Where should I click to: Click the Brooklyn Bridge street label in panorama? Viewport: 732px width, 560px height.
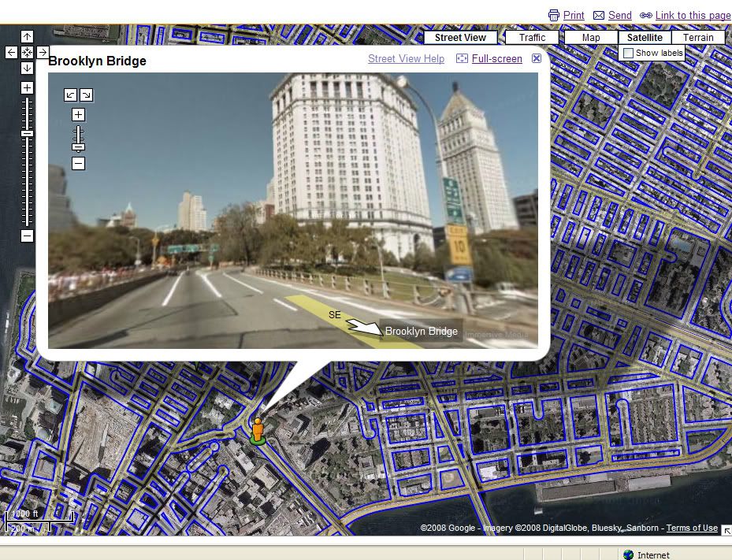421,332
